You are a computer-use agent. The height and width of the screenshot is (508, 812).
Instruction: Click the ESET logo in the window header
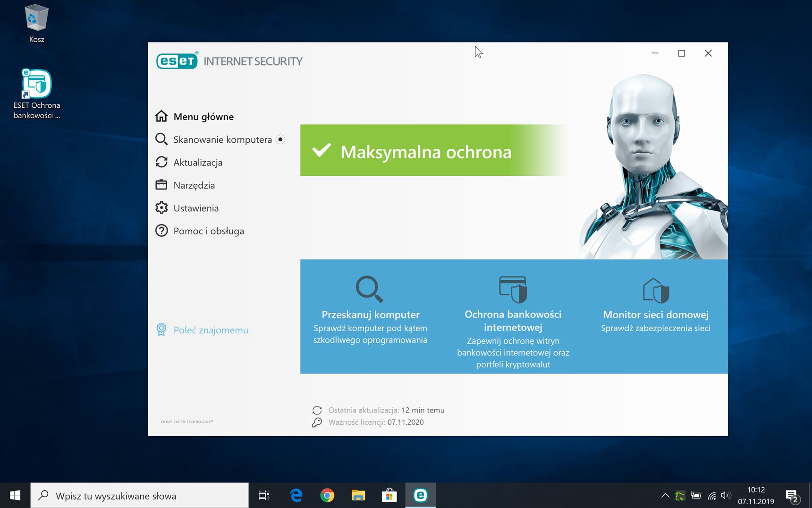[177, 61]
